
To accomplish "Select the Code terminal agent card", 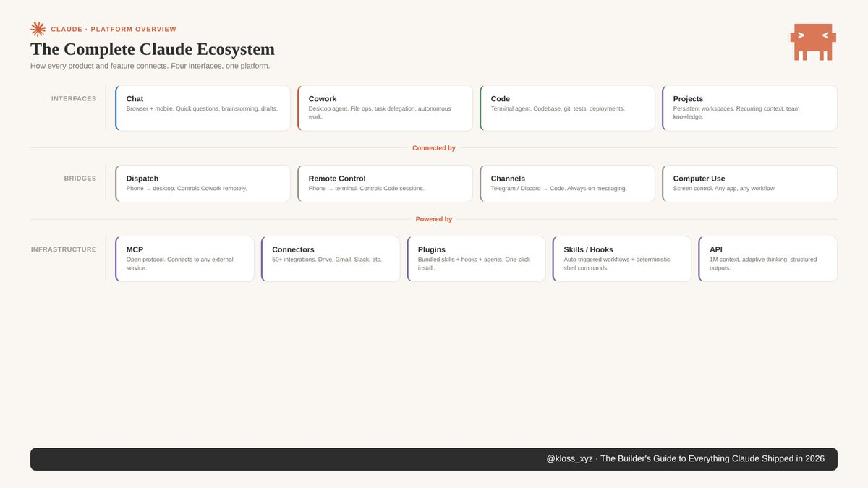I will 567,108.
